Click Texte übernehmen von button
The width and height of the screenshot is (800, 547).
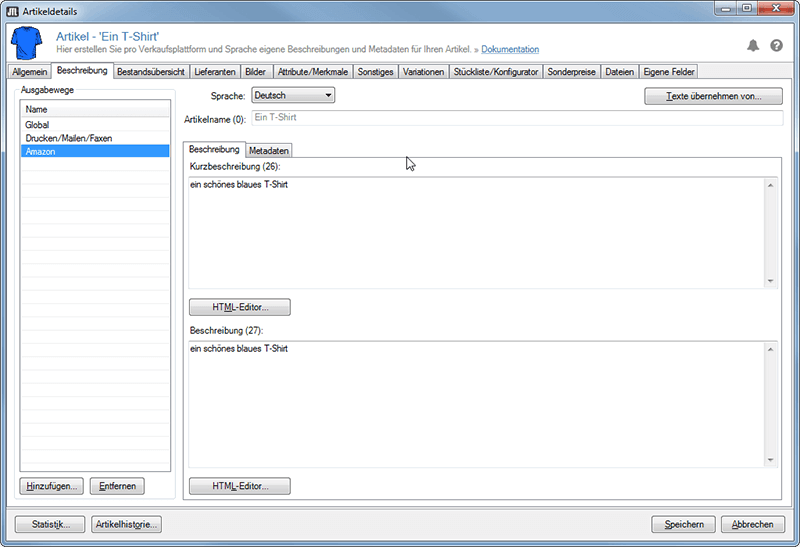tap(714, 96)
